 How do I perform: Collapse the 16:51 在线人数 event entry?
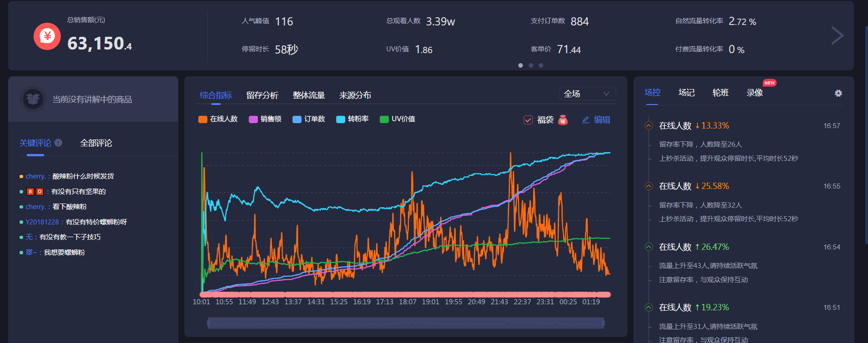click(649, 307)
